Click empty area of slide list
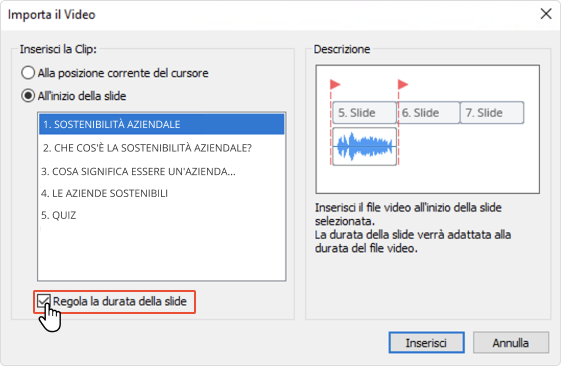 coord(162,254)
